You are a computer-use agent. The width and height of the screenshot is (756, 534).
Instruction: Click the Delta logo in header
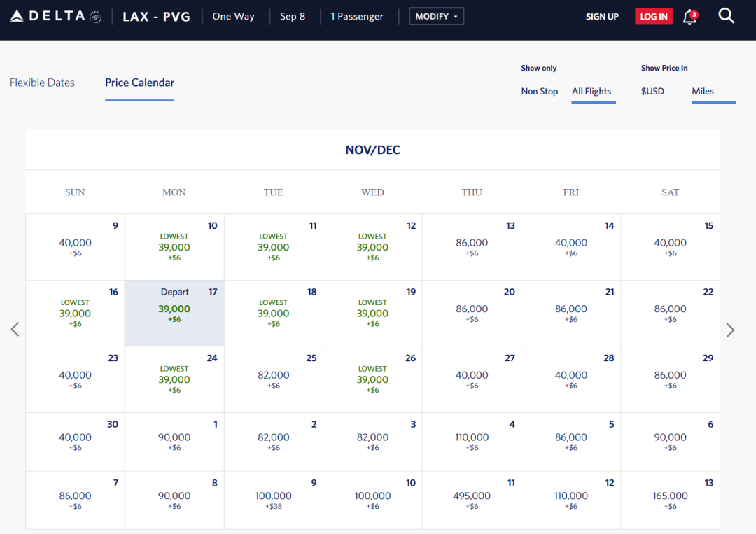click(x=56, y=16)
